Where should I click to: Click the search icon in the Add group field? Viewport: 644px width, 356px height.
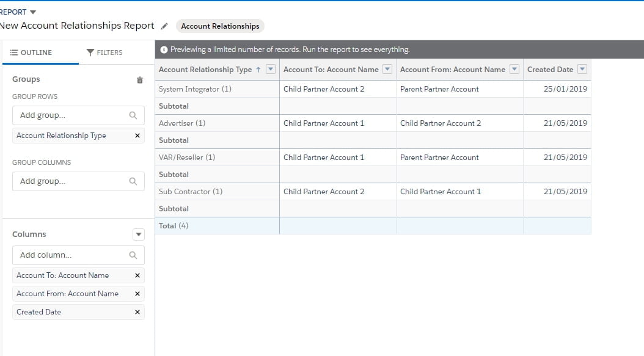(x=135, y=115)
